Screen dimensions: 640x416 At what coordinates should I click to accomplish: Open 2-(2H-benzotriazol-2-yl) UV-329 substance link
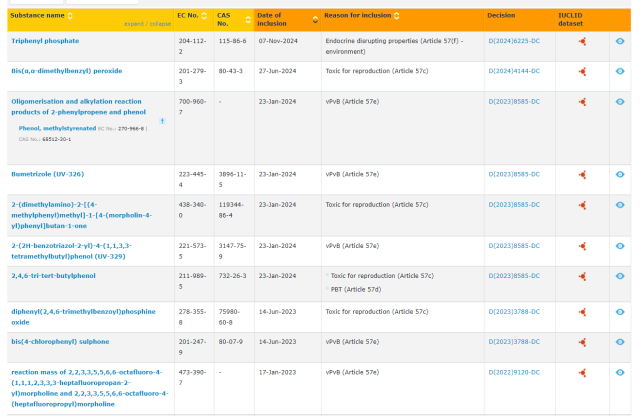coord(71,251)
